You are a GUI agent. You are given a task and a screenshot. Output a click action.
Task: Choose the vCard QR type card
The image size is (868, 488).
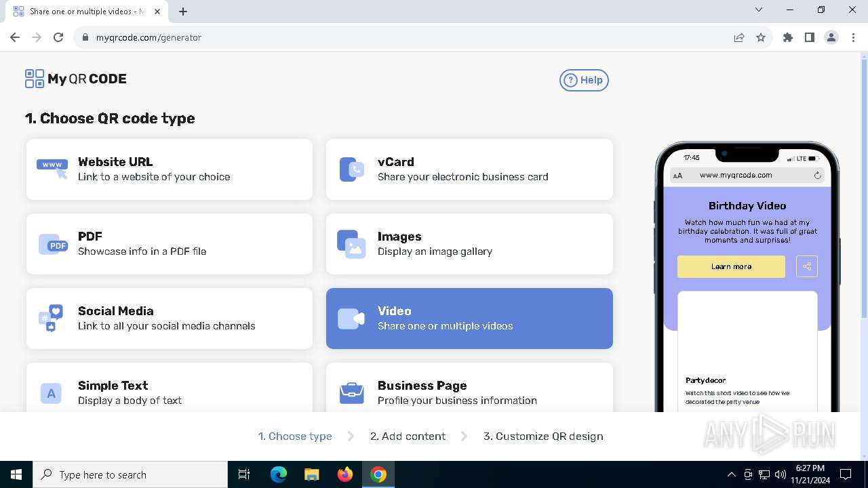469,169
